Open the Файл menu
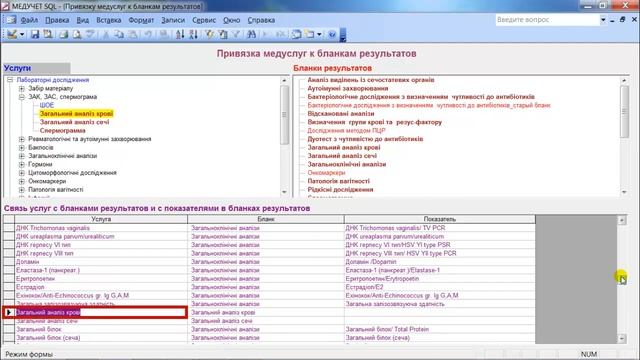Screen dimensions: 640x360 point(29,20)
